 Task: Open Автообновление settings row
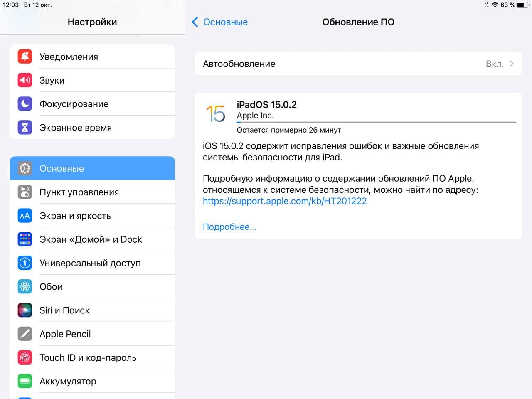[357, 64]
